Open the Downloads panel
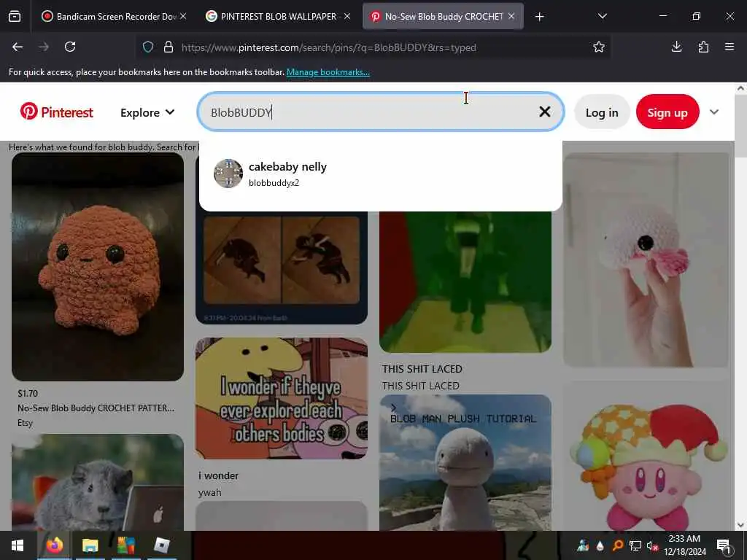 coord(676,47)
